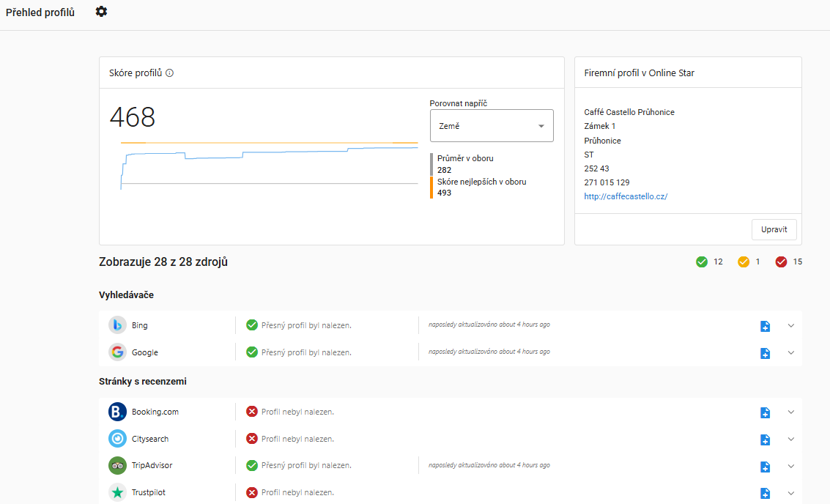Viewport: 830px width, 504px height.
Task: Click the add document icon for Google
Action: click(x=765, y=353)
